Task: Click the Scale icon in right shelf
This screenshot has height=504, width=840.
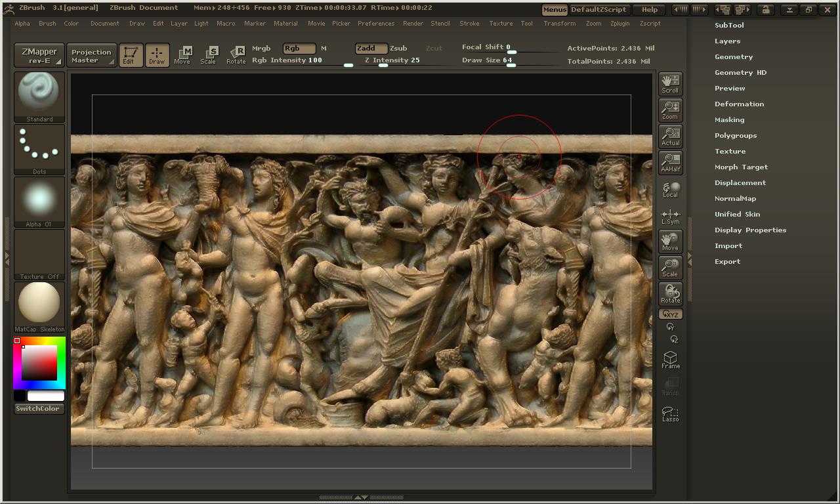Action: pyautogui.click(x=670, y=268)
